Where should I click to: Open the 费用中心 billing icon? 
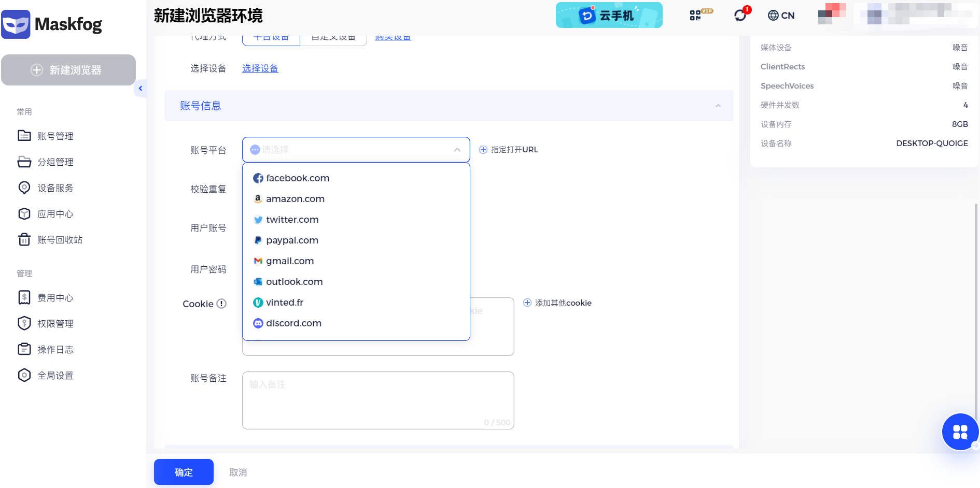24,297
